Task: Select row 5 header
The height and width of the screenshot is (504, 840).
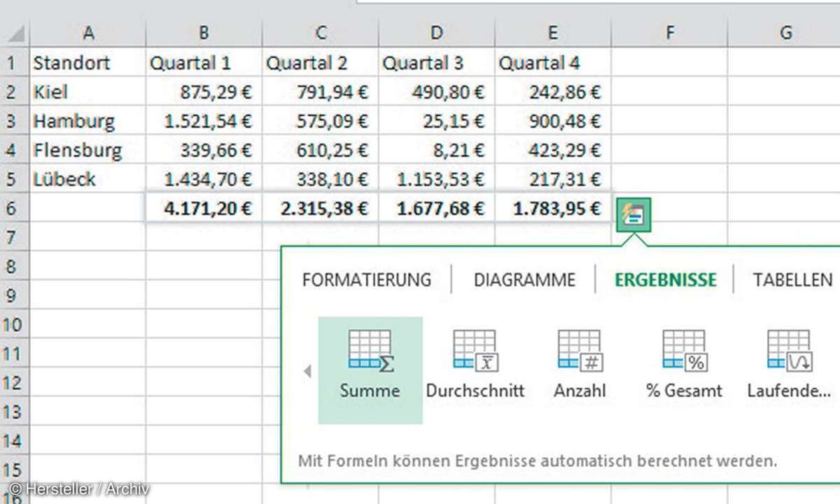Action: tap(15, 178)
